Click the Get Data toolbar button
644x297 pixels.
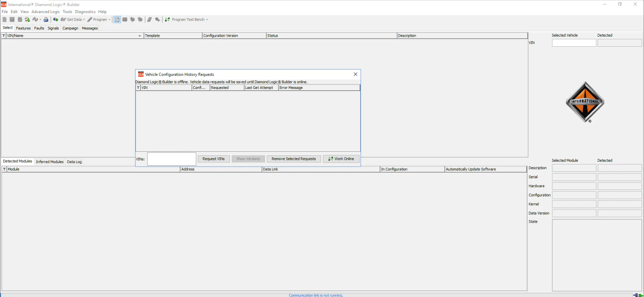pyautogui.click(x=71, y=19)
